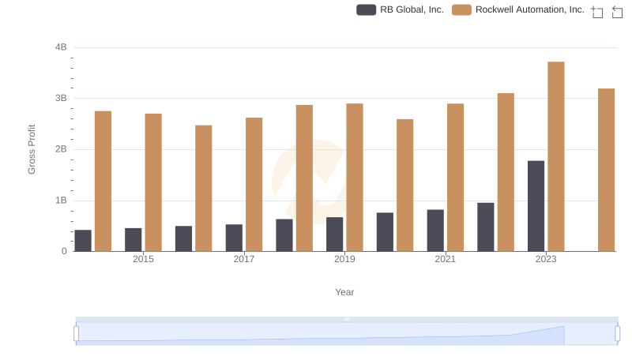Click the Year axis title
The width and height of the screenshot is (632, 364).
click(344, 292)
